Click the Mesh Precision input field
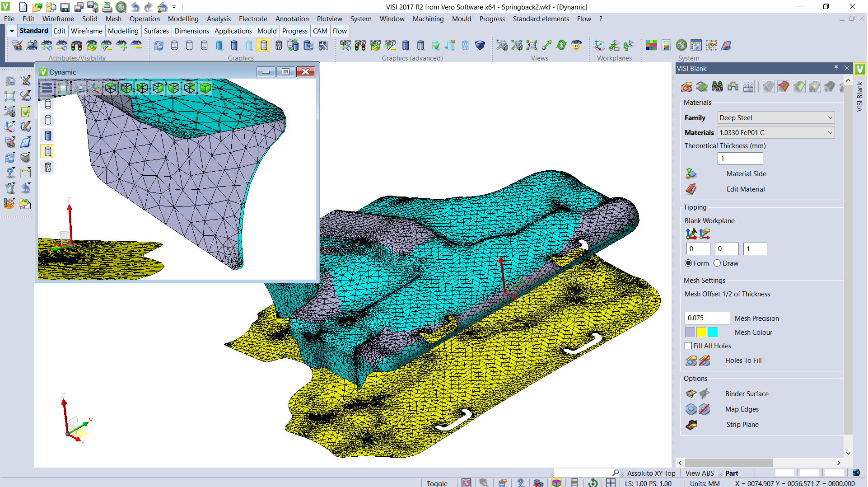Viewport: 868px width, 487px height. tap(707, 318)
